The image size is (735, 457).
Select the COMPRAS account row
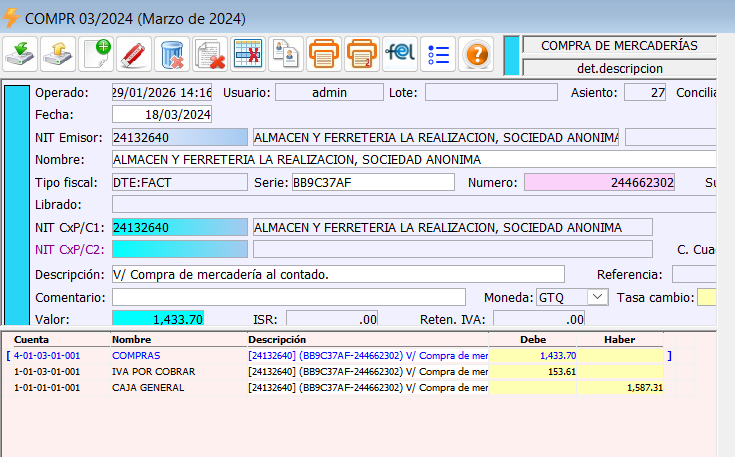coord(137,355)
